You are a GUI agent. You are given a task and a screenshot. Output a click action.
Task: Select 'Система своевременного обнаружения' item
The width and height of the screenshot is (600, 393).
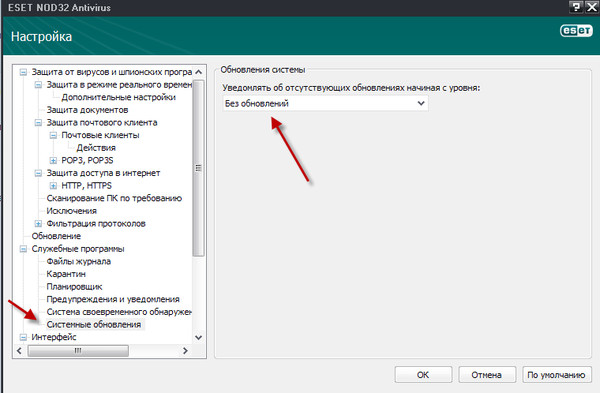(x=119, y=312)
